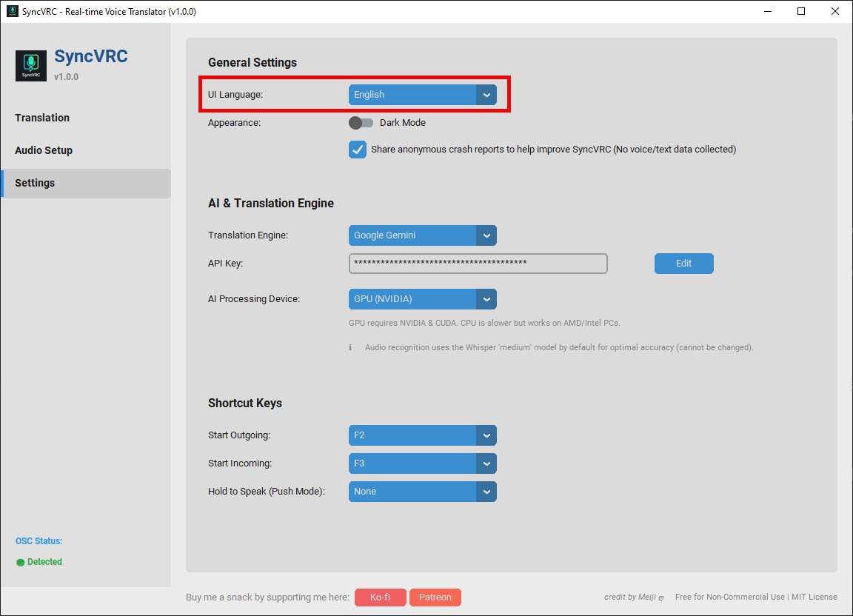Open the Start Outgoing shortcut dropdown
Viewport: 853px width, 616px height.
(x=422, y=435)
